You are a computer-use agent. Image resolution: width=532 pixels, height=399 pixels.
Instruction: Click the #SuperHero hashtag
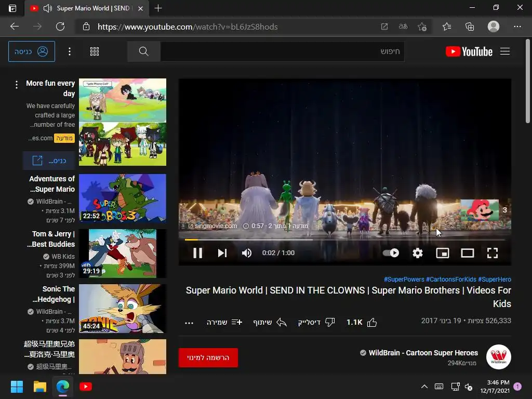pos(495,279)
